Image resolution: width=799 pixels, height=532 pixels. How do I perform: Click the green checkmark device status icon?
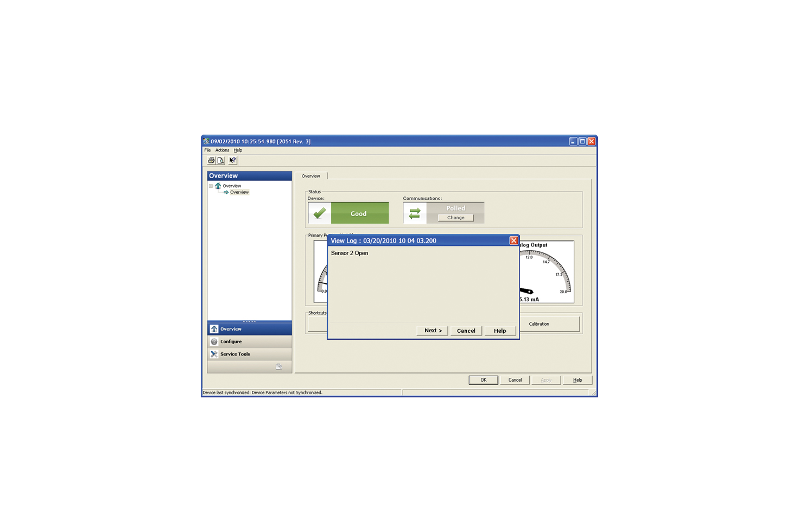tap(320, 213)
